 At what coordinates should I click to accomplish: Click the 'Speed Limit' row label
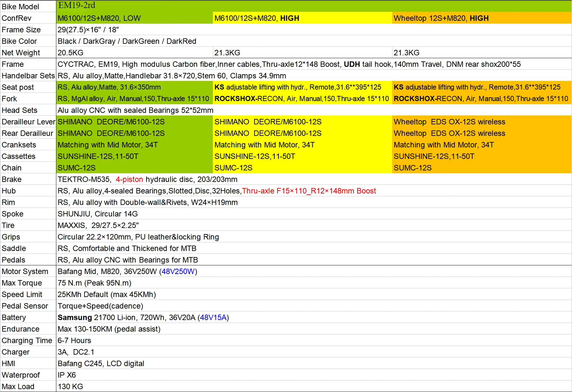coord(22,294)
